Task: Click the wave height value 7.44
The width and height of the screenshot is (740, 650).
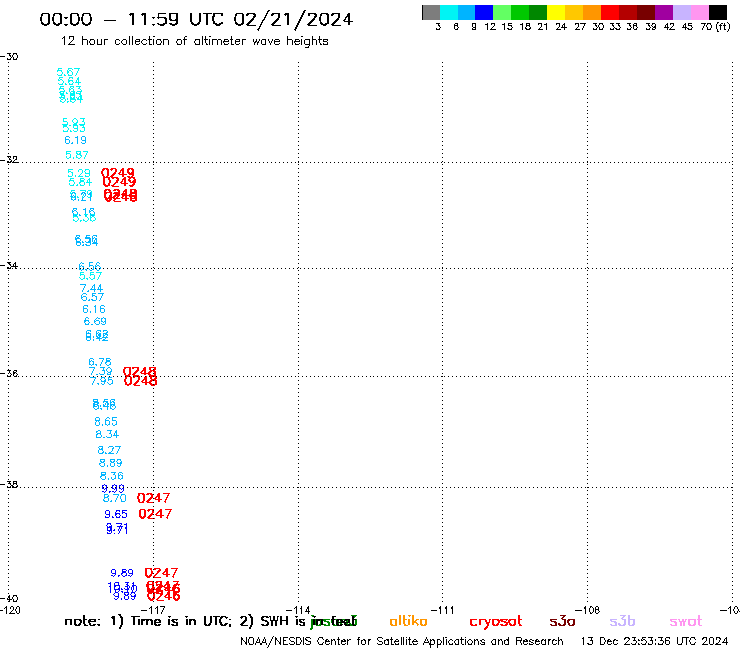Action: tap(91, 288)
